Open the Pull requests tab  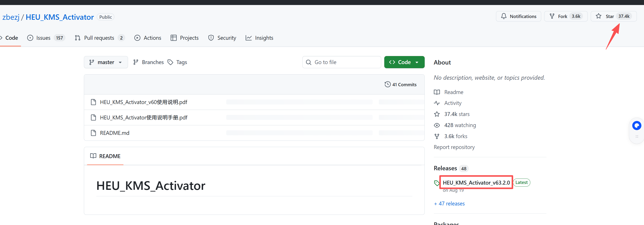(x=99, y=38)
